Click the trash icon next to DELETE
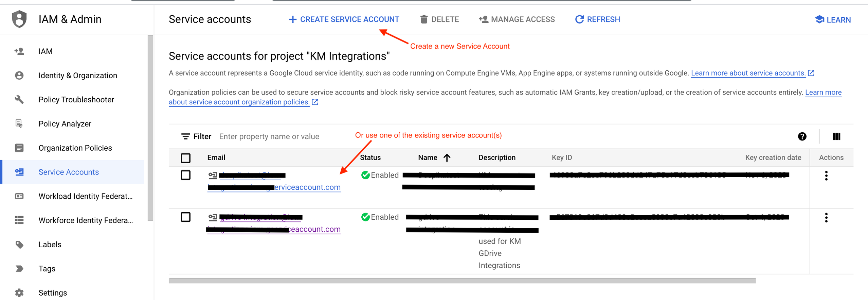Viewport: 868px width, 300px height. [x=424, y=19]
